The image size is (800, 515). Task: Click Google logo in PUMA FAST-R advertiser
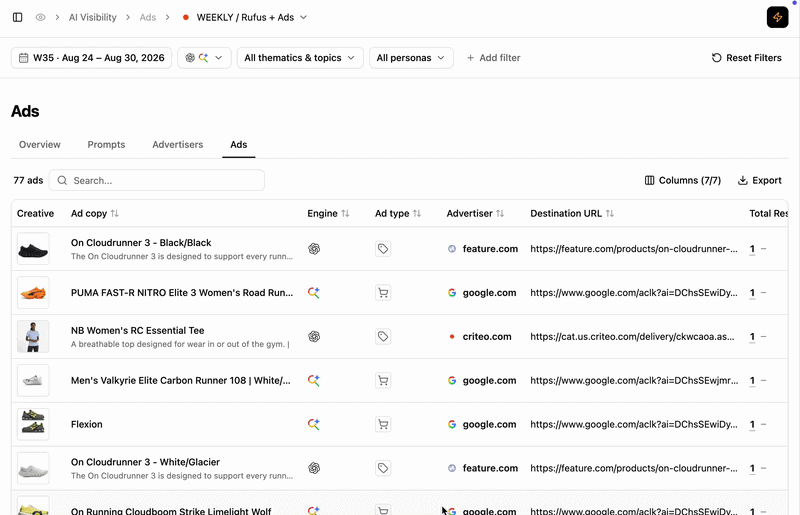coord(452,292)
